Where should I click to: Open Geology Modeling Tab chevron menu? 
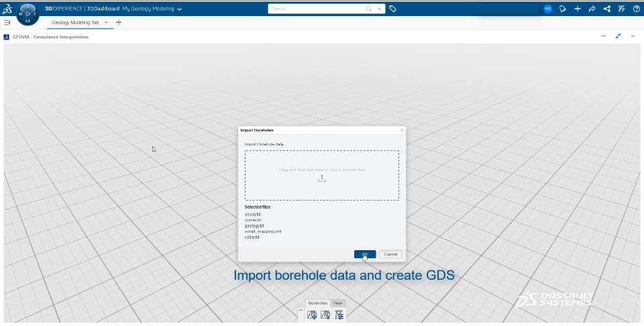(x=107, y=23)
